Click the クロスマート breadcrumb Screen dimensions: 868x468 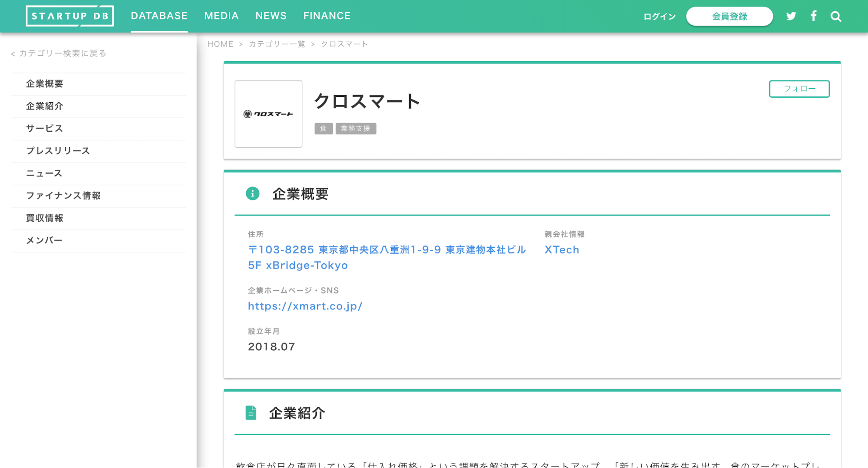[344, 44]
